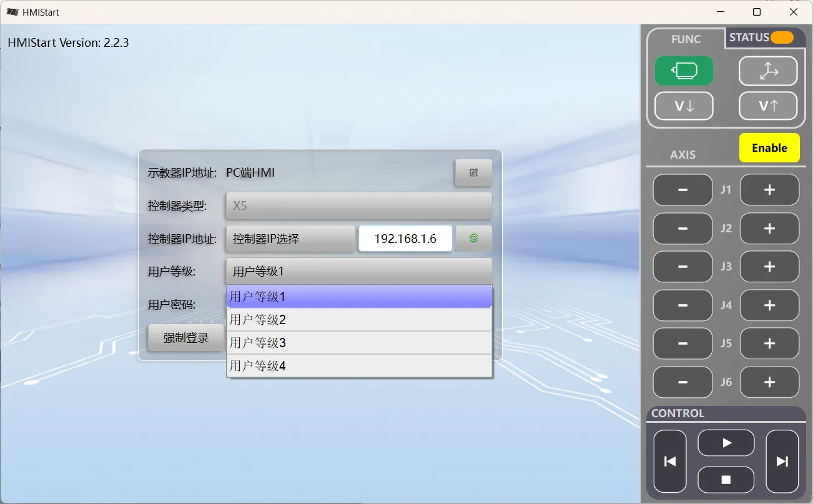This screenshot has height=504, width=813.
Task: Close the HMIStart window
Action: pyautogui.click(x=794, y=12)
